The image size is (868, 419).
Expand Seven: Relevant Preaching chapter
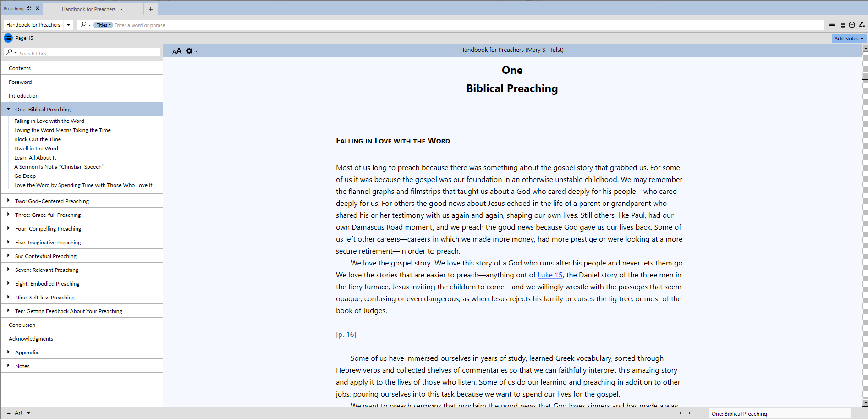pyautogui.click(x=8, y=270)
